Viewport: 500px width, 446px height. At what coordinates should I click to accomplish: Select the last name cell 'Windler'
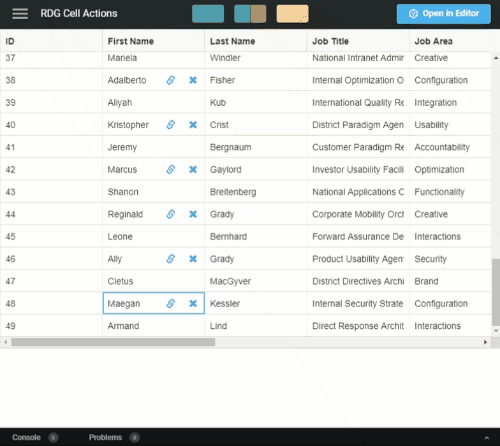256,60
